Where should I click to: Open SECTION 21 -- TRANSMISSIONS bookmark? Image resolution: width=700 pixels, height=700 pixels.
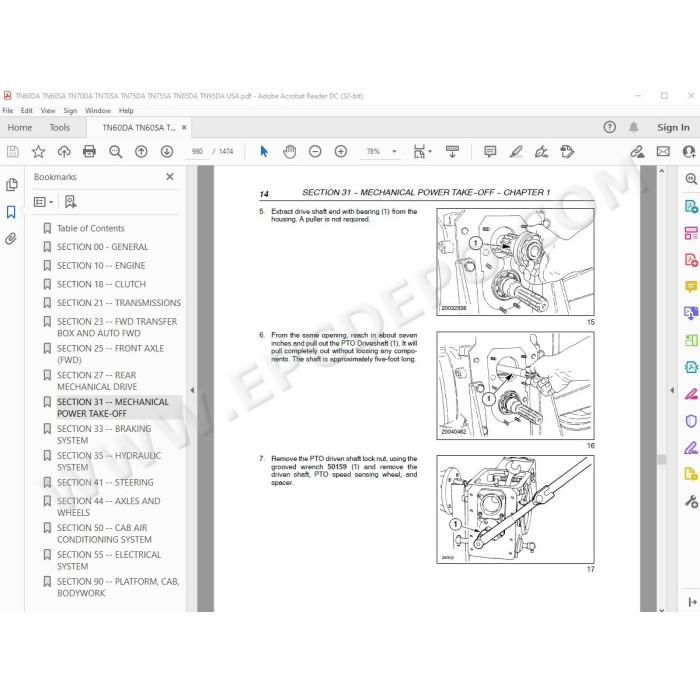point(119,303)
